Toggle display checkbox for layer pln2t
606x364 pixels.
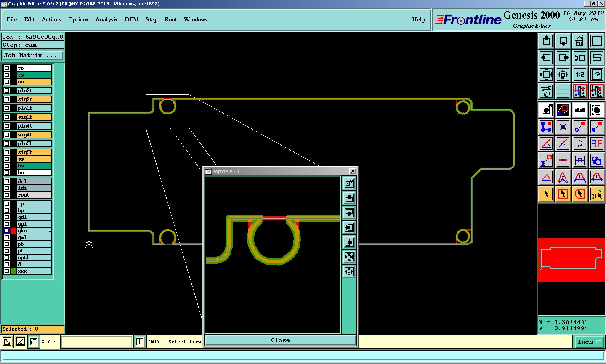(7, 90)
